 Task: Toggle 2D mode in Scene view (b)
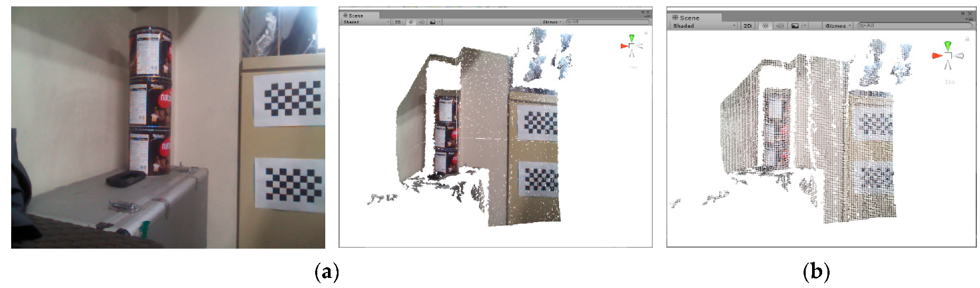[x=748, y=26]
